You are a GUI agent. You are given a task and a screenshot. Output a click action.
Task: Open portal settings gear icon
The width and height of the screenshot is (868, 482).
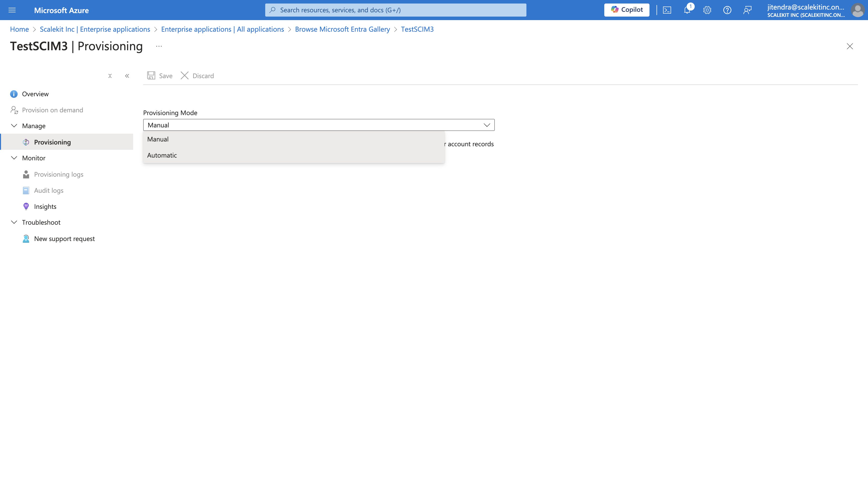click(707, 10)
